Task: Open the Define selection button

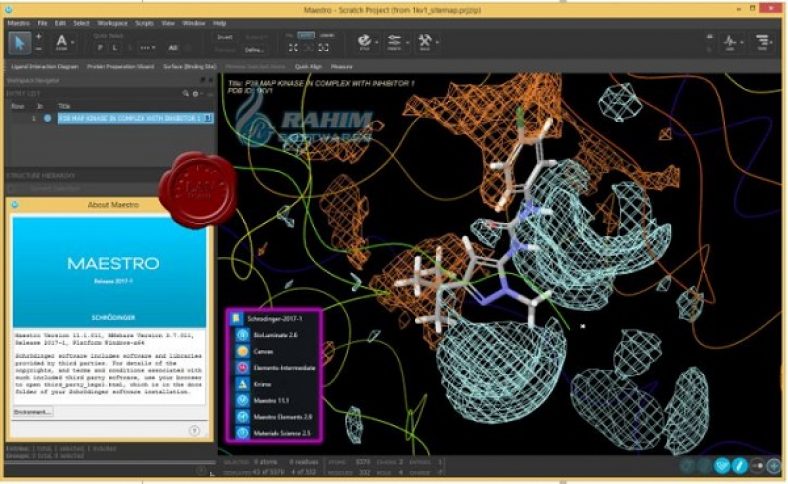Action: click(254, 50)
